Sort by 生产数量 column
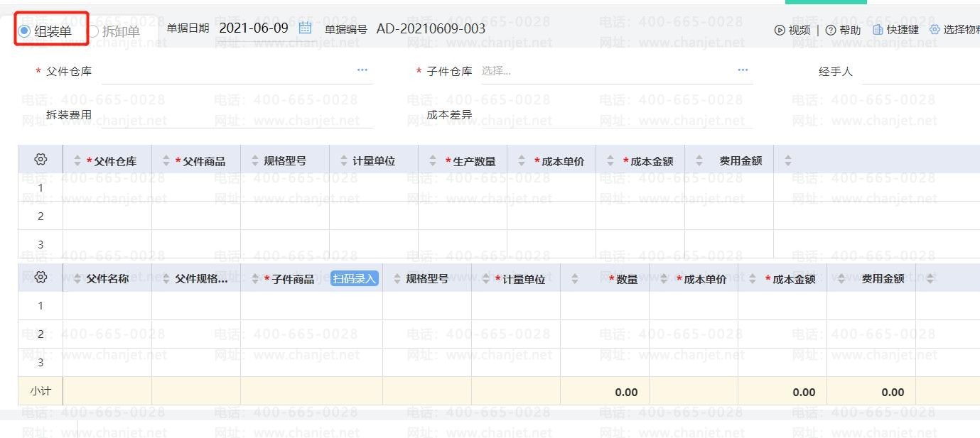 tap(433, 161)
